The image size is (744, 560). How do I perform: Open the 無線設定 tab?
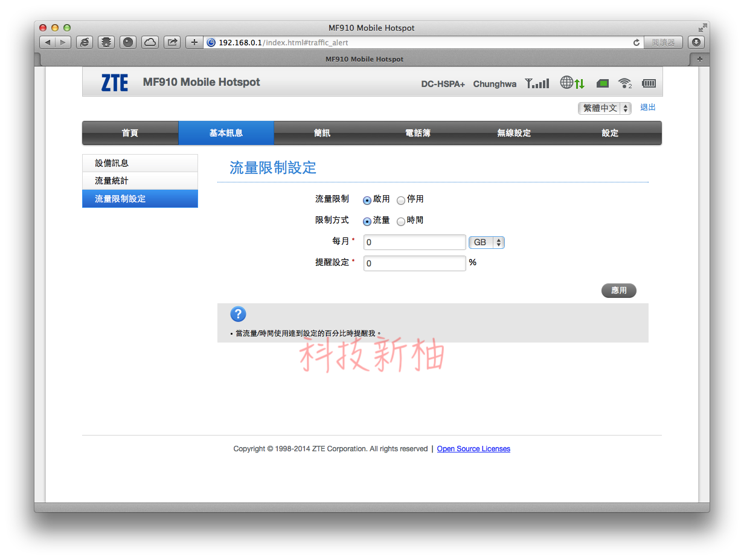514,133
